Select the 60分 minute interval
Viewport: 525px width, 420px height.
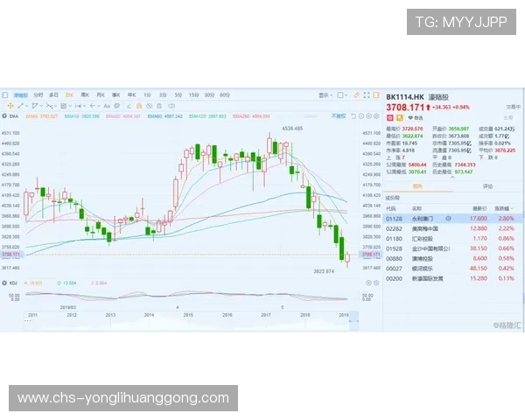[x=224, y=94]
